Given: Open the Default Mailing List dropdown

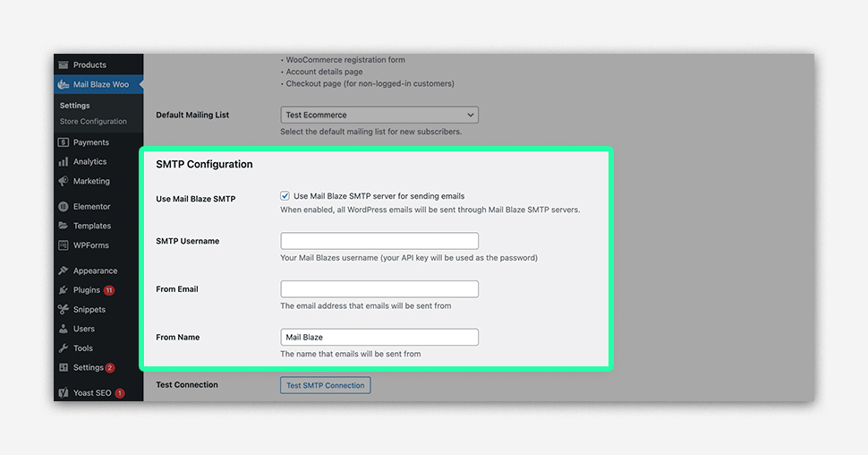Looking at the screenshot, I should (x=379, y=116).
